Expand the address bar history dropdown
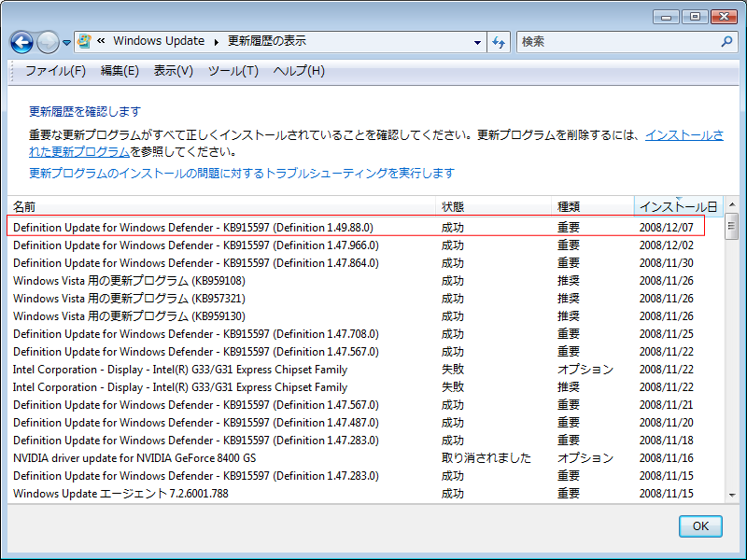The width and height of the screenshot is (747, 560). (477, 42)
